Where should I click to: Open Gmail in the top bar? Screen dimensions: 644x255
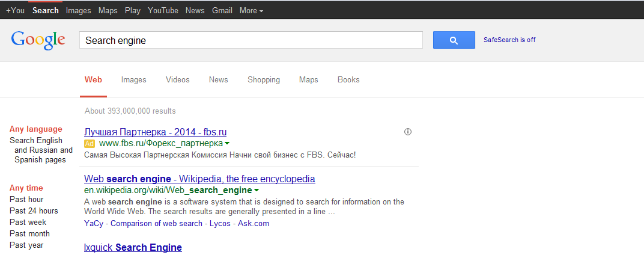(x=222, y=11)
